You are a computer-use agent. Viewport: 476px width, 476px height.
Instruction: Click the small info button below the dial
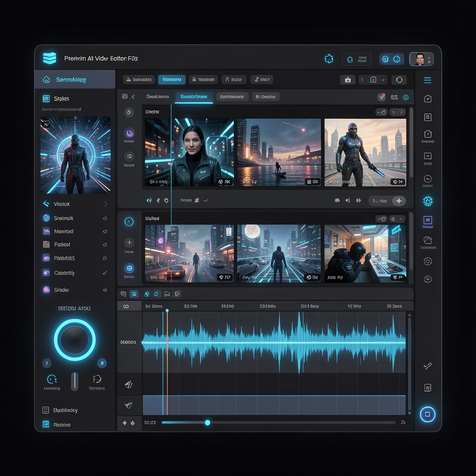pyautogui.click(x=47, y=363)
